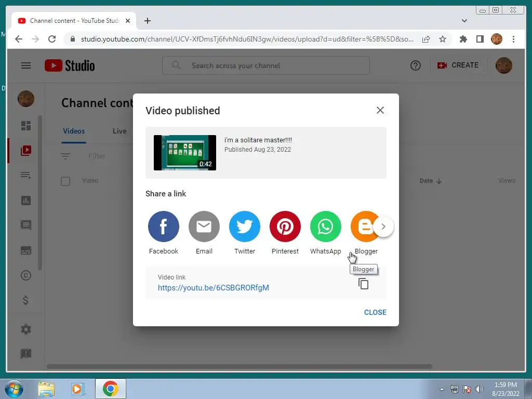Click the CREATE button
The image size is (532, 399).
pyautogui.click(x=458, y=65)
